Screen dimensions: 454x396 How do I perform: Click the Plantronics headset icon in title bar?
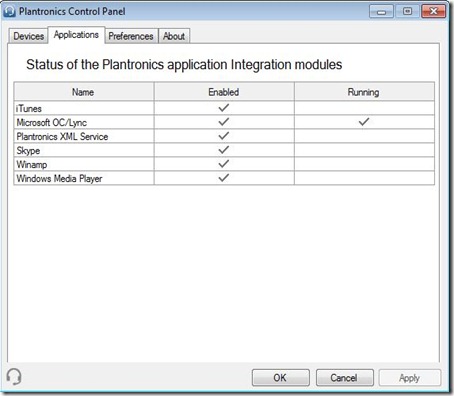pos(10,11)
